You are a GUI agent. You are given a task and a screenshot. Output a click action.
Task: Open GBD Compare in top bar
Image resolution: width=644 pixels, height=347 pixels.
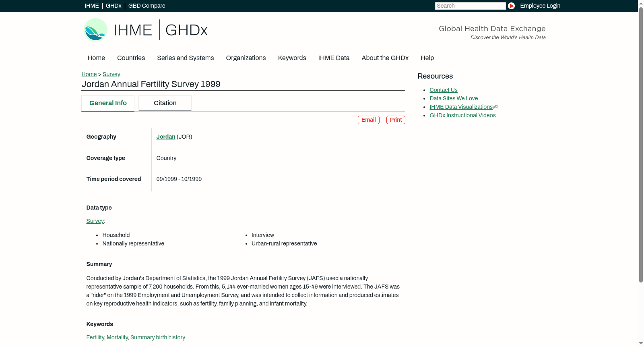pos(147,6)
